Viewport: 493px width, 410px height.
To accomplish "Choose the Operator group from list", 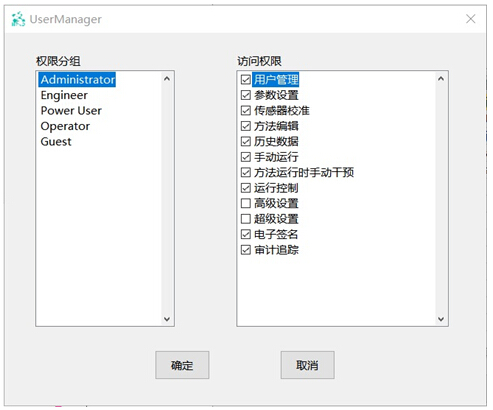I will 65,126.
